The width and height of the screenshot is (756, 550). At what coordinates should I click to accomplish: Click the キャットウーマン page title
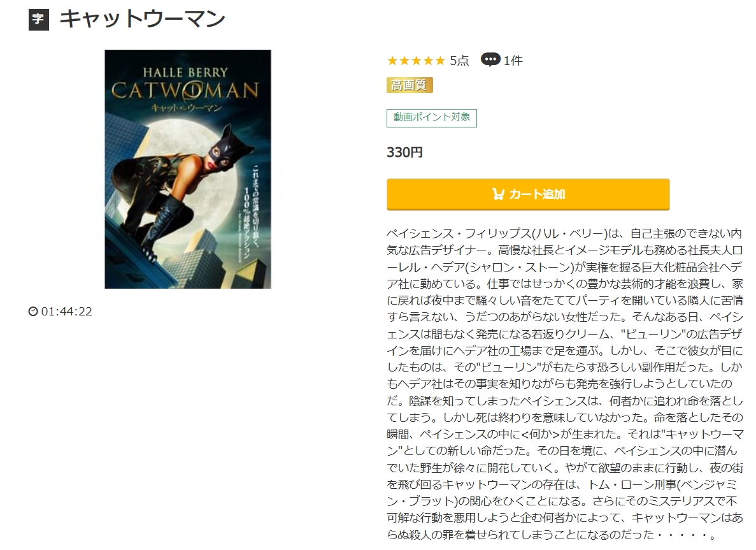[142, 19]
